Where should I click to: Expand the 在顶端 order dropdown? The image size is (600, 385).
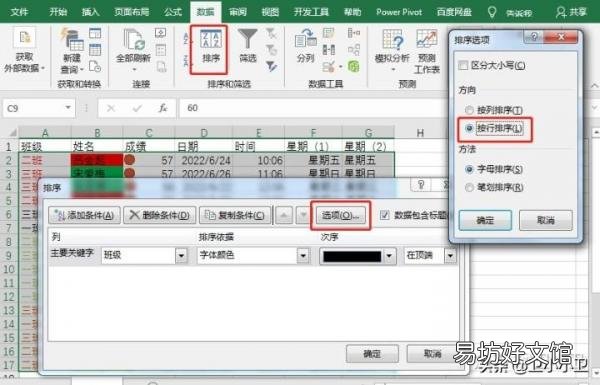tap(450, 255)
